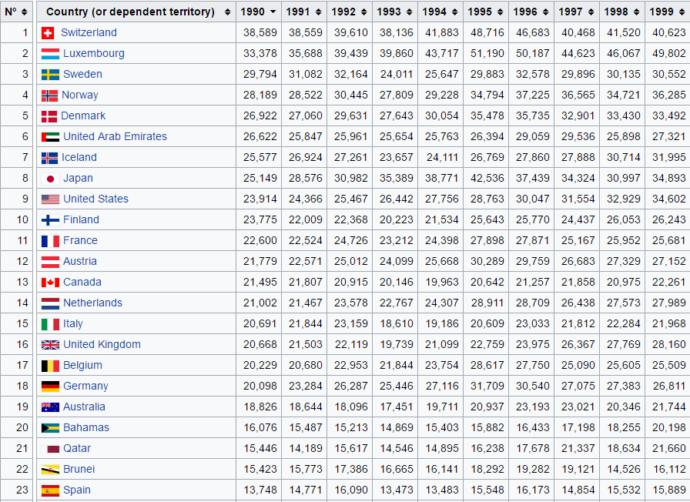The image size is (690, 502).
Task: Click the Norway flag icon
Action: (x=49, y=95)
